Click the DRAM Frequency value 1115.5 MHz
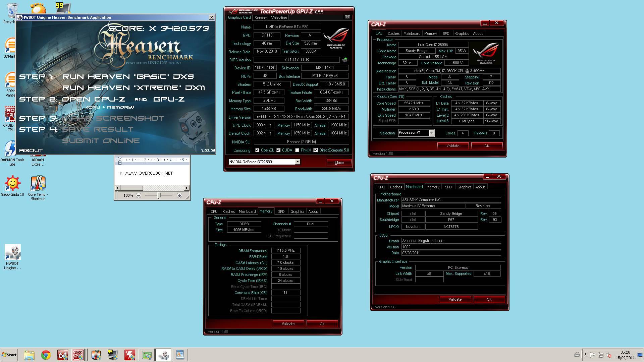The width and height of the screenshot is (644, 362). (285, 251)
